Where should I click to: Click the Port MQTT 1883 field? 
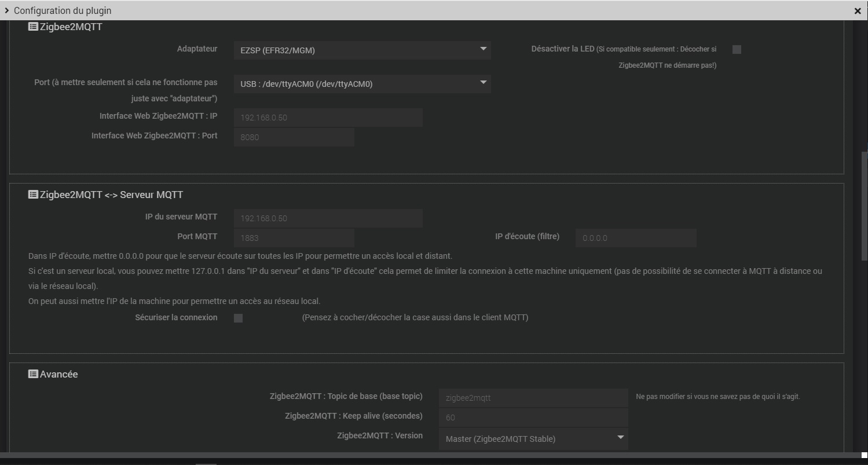pos(294,238)
